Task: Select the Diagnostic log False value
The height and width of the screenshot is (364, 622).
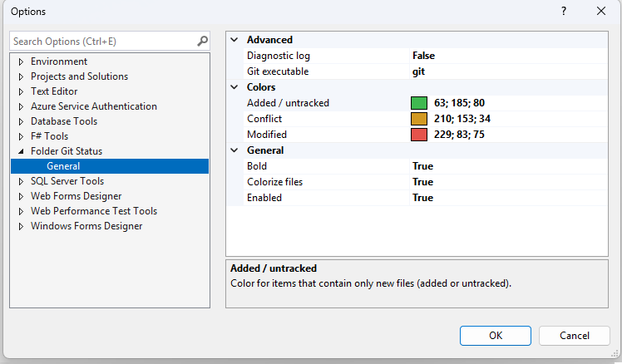Action: 423,56
